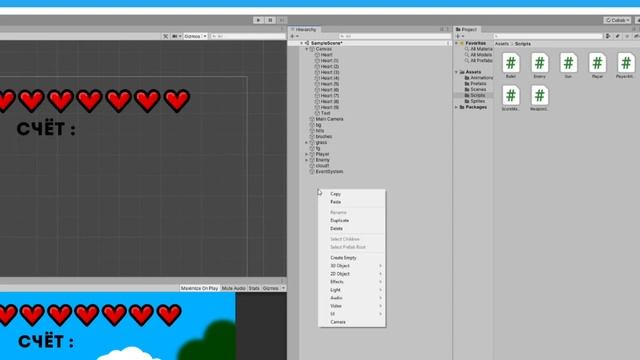The height and width of the screenshot is (360, 640).
Task: Open the 2D Object submenu
Action: point(352,274)
